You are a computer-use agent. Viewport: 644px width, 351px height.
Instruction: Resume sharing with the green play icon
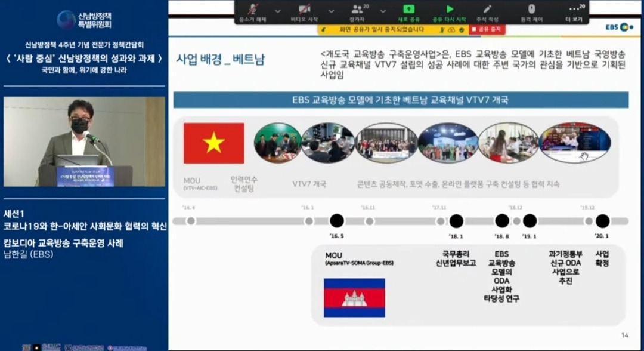point(450,13)
